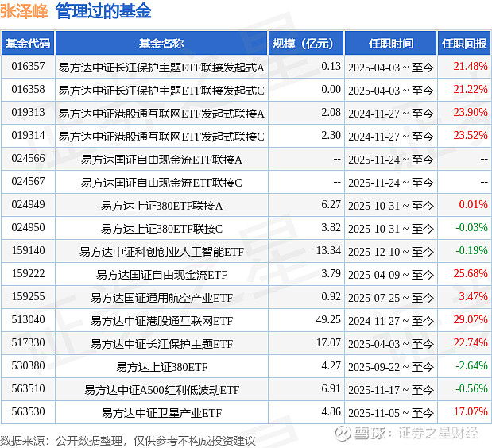492x448 pixels.
Task: Click the 2025-11-17 ~ 至今 tenure cell
Action: coord(391,390)
